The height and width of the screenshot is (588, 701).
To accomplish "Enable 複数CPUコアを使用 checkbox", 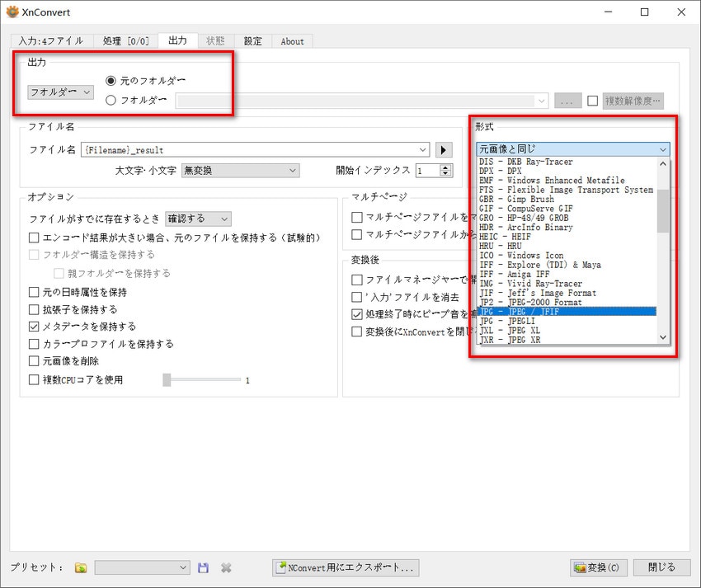I will point(34,379).
